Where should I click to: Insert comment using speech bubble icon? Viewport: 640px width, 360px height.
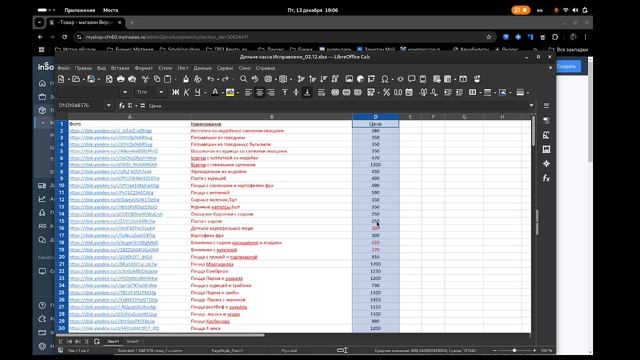pos(411,79)
